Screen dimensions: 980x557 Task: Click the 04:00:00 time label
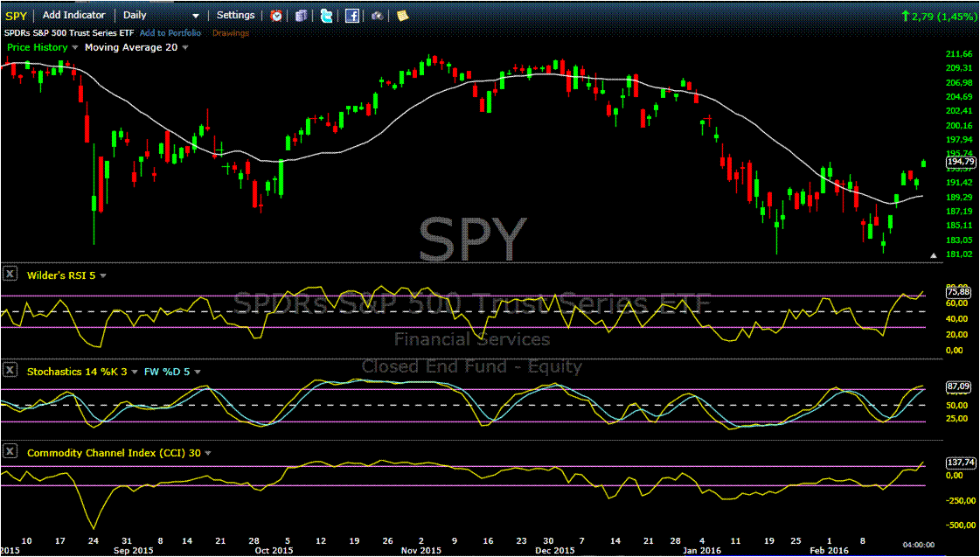click(x=921, y=545)
